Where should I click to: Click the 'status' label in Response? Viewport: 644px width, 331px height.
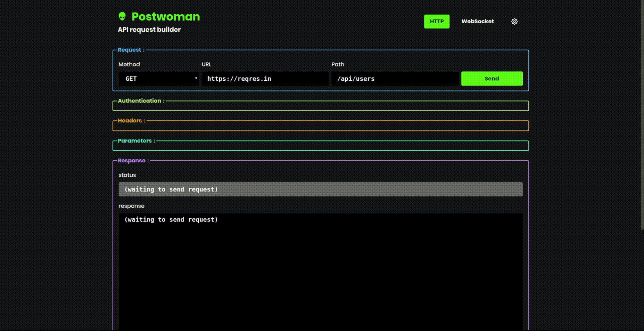[x=127, y=175]
